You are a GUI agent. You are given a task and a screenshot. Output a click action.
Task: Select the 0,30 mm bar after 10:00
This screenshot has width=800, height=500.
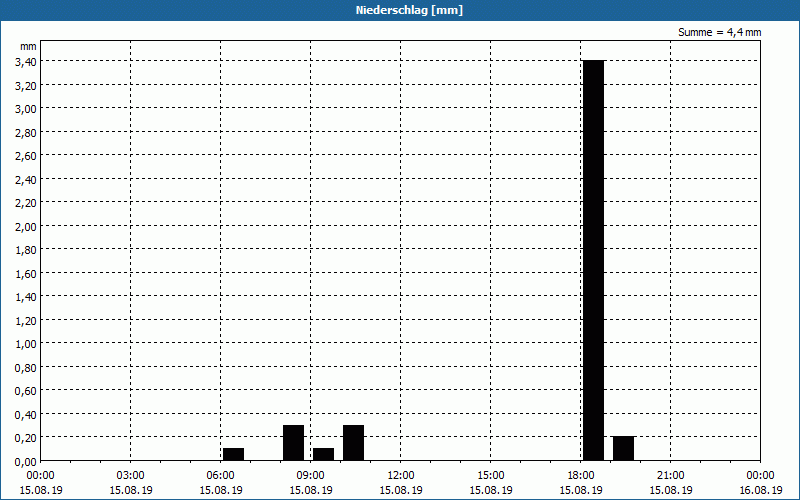pos(354,442)
